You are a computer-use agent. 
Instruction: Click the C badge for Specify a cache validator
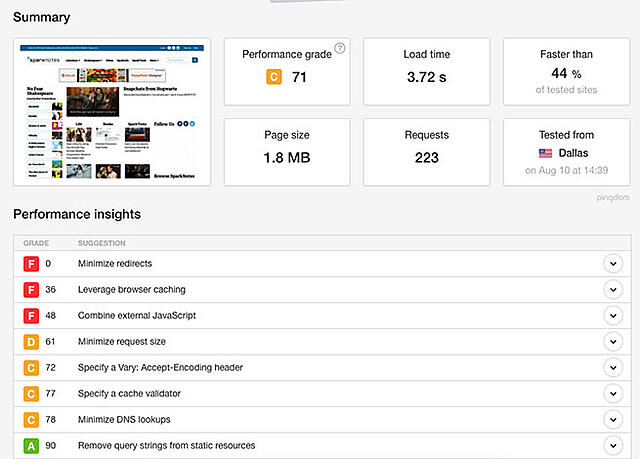31,394
